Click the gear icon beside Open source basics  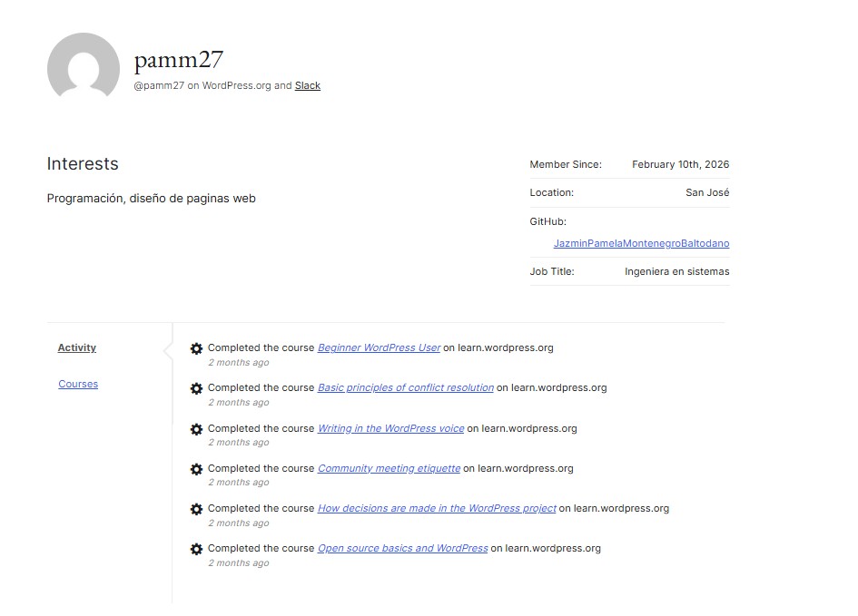click(196, 549)
